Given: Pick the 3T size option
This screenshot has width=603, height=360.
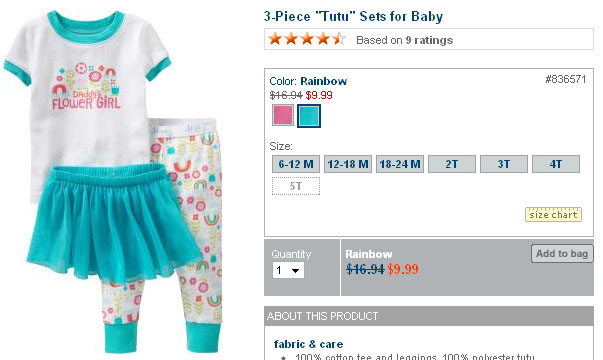Looking at the screenshot, I should (504, 164).
